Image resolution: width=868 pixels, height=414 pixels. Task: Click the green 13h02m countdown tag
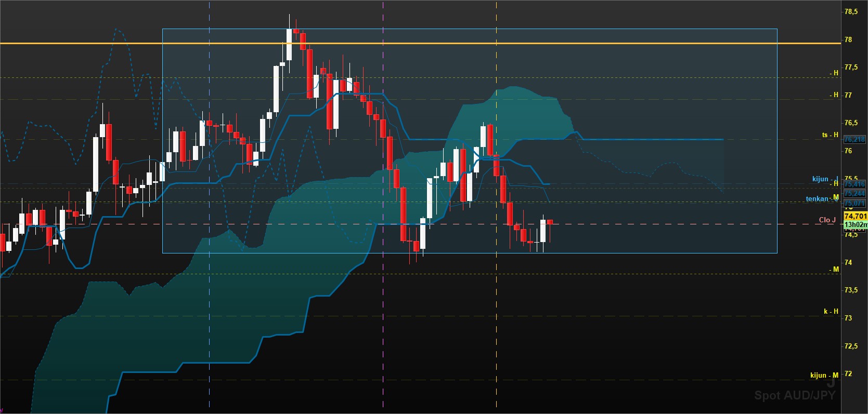point(856,225)
